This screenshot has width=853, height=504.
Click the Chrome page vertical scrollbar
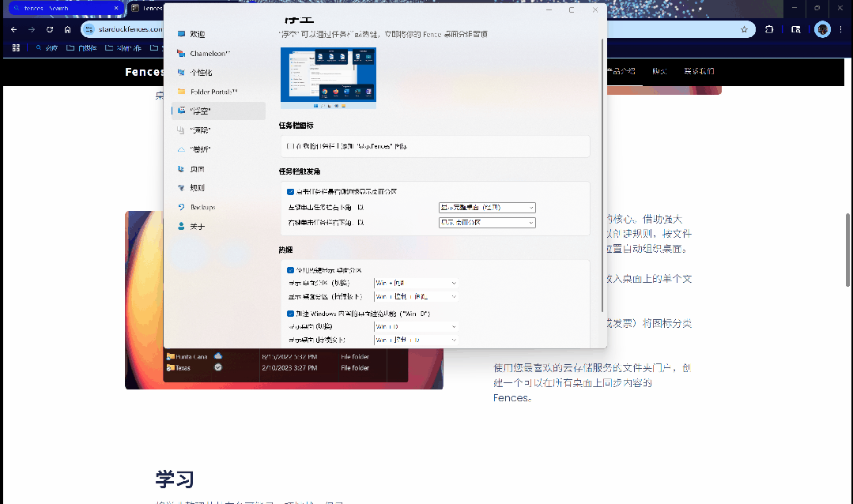pos(847,250)
